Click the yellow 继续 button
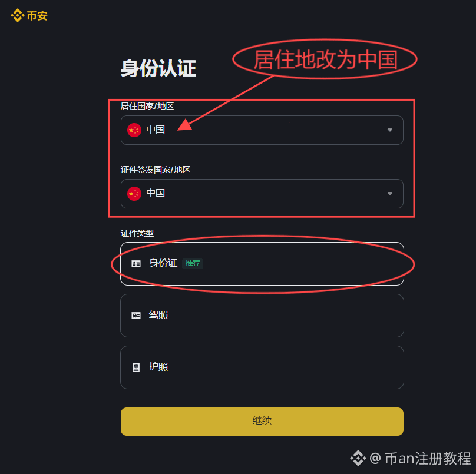The image size is (476, 474). click(262, 422)
